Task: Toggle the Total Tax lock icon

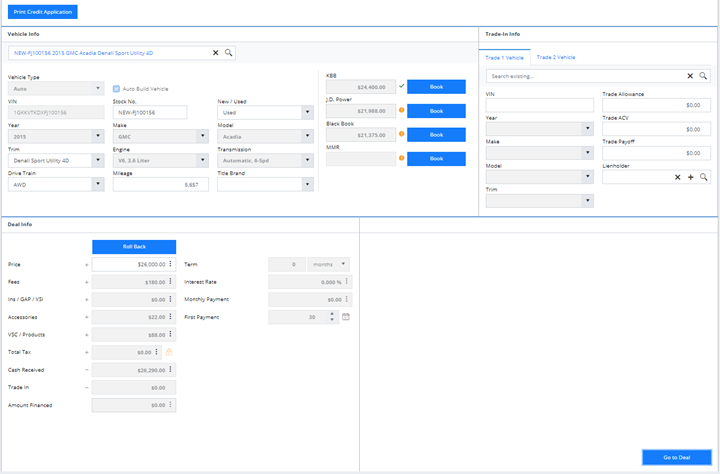Action: pyautogui.click(x=169, y=352)
